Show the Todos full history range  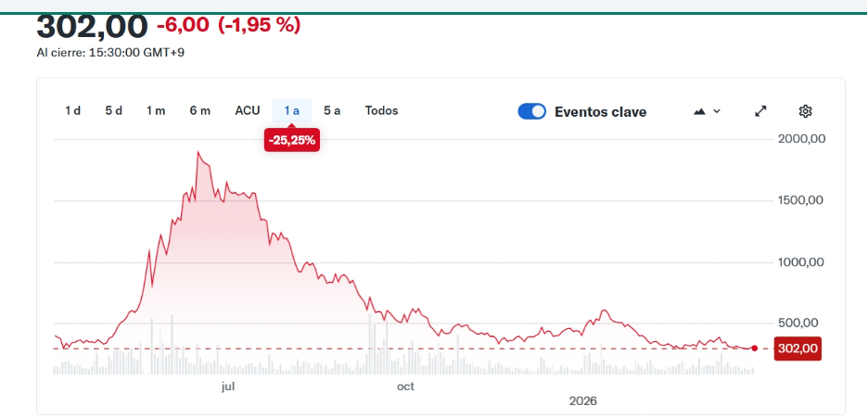[381, 110]
